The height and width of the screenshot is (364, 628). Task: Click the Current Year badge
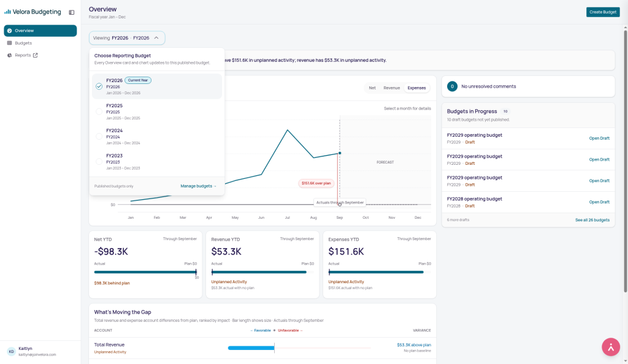138,80
